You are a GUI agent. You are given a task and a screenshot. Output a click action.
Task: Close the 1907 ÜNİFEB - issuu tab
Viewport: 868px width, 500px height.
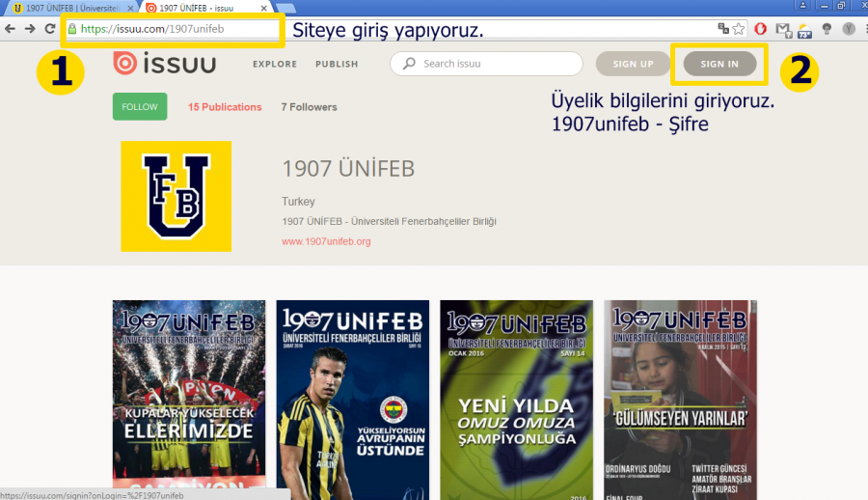coord(264,8)
